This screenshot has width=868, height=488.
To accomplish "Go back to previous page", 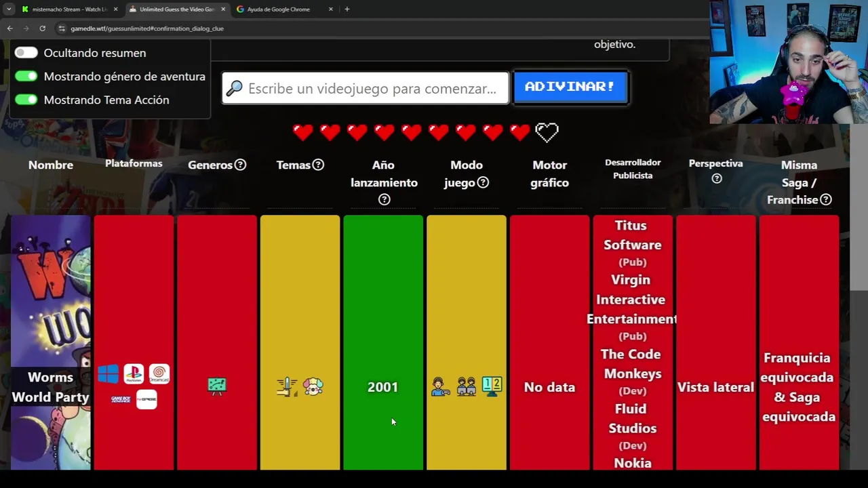I will [9, 28].
